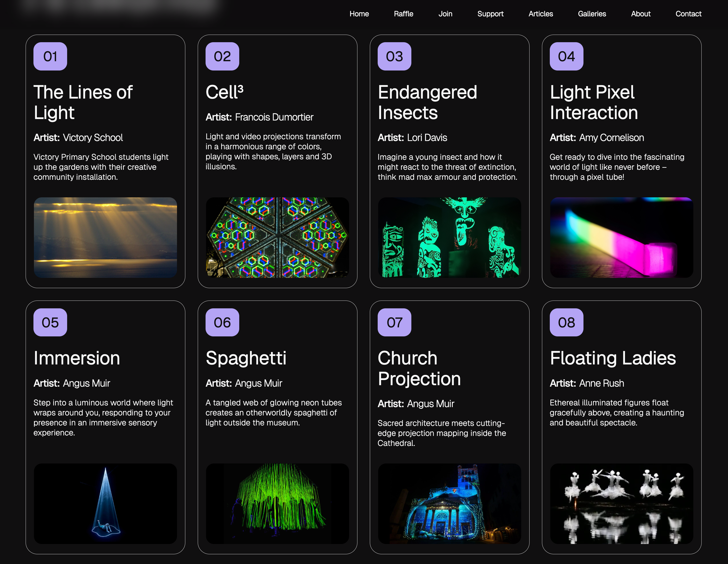The image size is (728, 564).
Task: View the Floating Ladies dancers image
Action: [x=621, y=503]
